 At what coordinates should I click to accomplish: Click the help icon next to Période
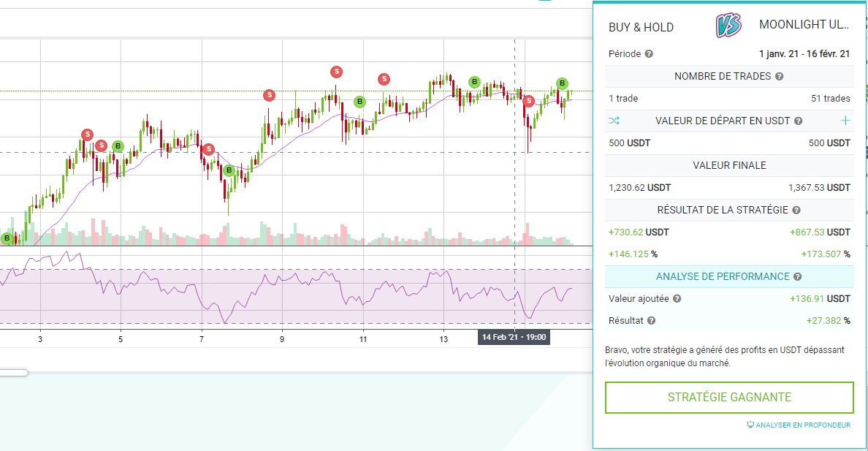pyautogui.click(x=649, y=54)
